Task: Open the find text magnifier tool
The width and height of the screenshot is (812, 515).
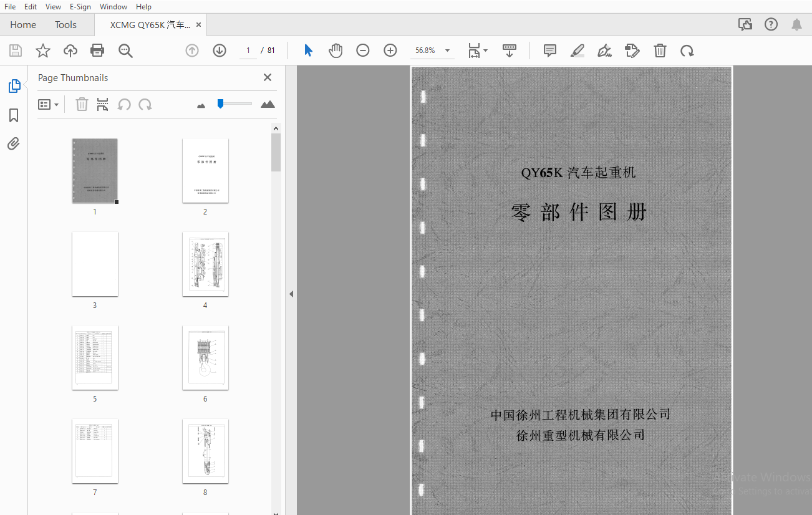Action: point(126,51)
